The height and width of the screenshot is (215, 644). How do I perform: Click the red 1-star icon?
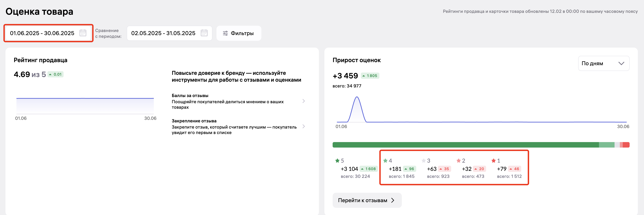click(493, 161)
